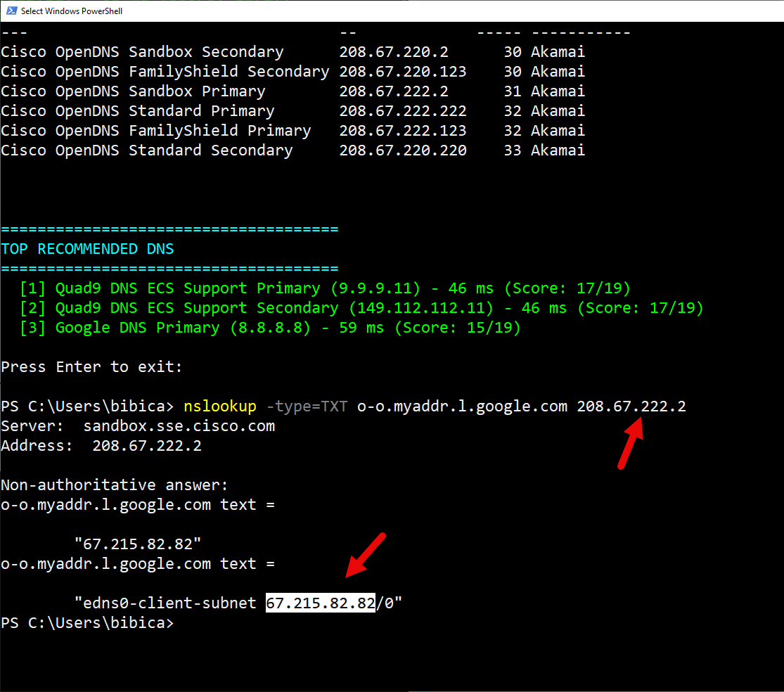Click IP address 208.67.222.222 in table
The image size is (784, 692).
403,111
